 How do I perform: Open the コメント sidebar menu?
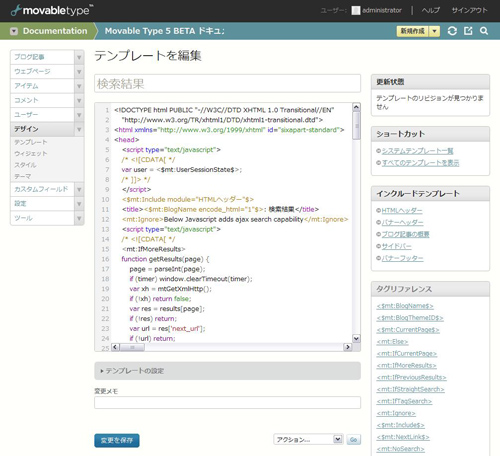pos(42,100)
